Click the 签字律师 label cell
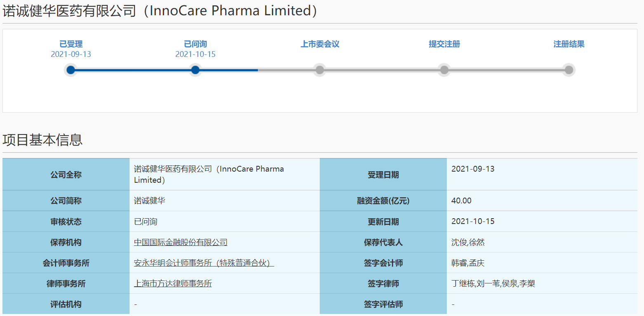The image size is (644, 316). pos(383,283)
